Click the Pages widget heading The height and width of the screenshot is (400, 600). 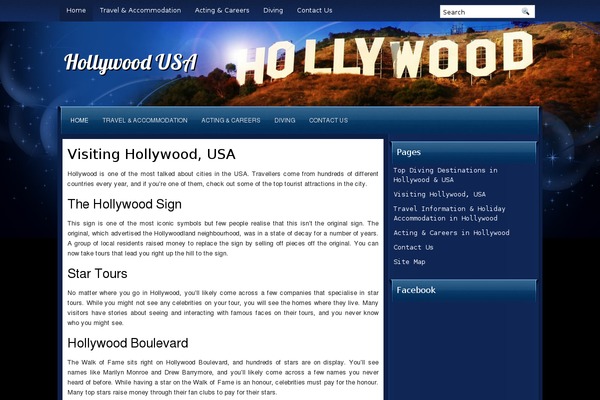409,152
